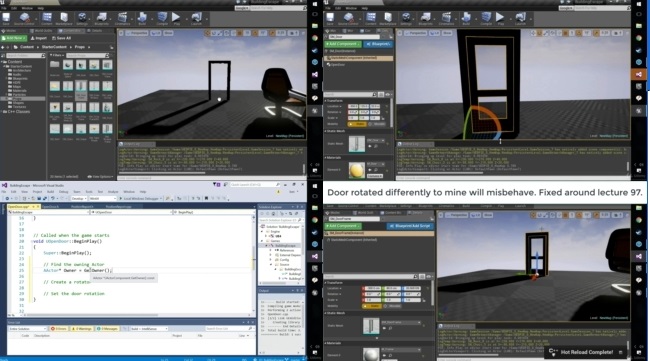
Task: Click the yellow material sphere preview
Action: point(357,170)
